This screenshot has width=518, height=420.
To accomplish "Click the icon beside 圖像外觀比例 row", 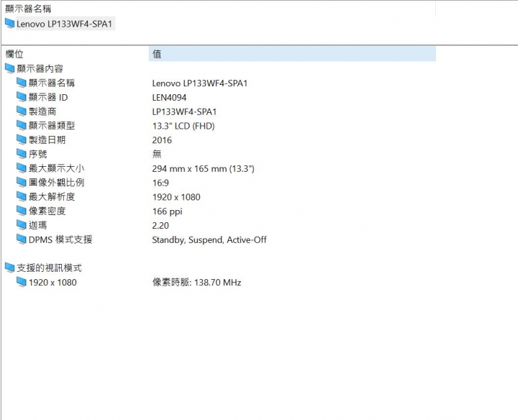I will pyautogui.click(x=22, y=182).
